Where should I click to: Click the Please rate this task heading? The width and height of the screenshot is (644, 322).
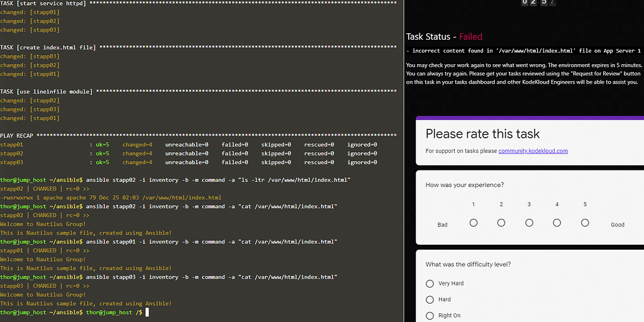tap(482, 133)
